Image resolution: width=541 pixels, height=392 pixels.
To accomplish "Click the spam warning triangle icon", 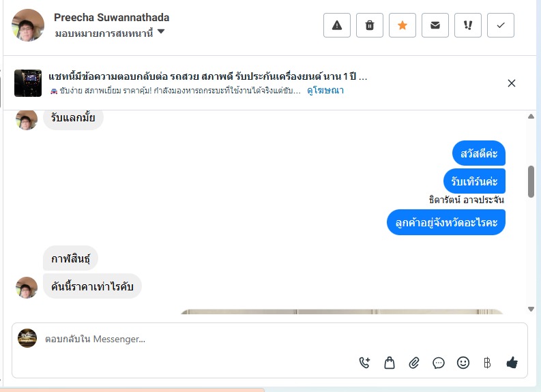I will coord(337,25).
